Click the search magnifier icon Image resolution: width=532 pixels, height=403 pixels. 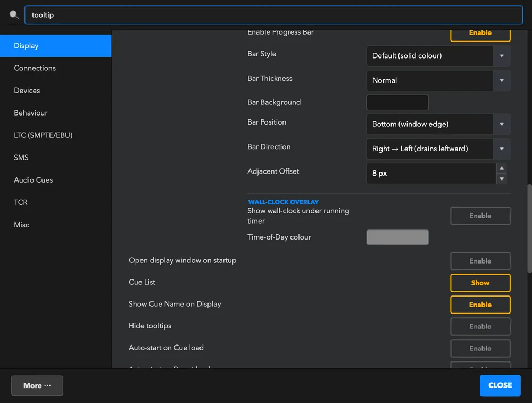(14, 15)
